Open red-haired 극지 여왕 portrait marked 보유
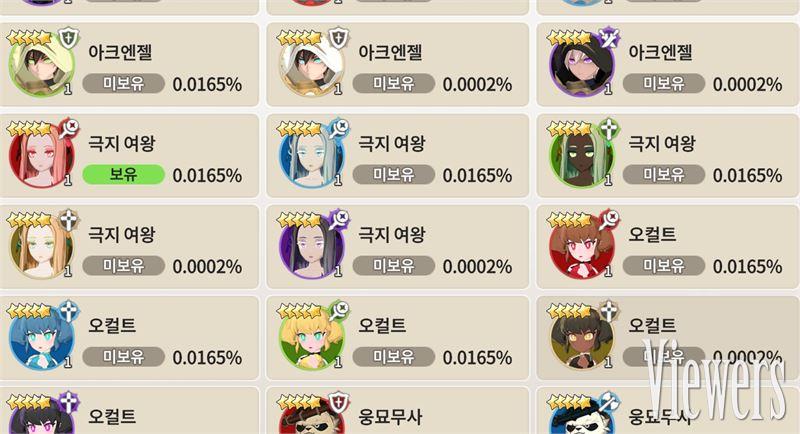800x434 pixels. click(42, 157)
